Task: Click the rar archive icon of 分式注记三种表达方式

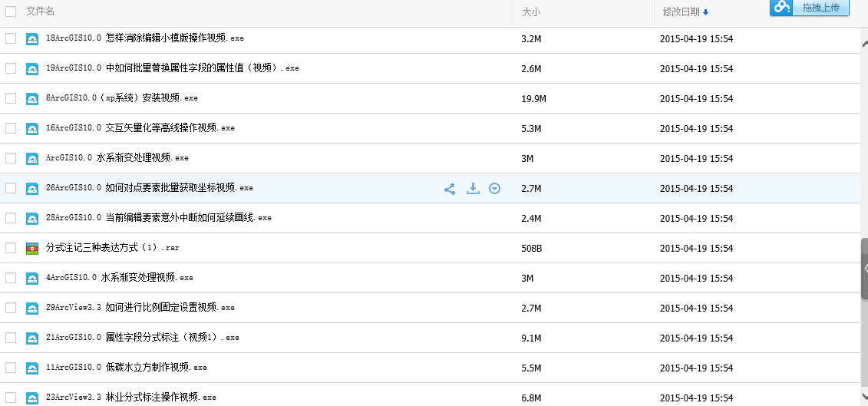Action: (x=32, y=248)
